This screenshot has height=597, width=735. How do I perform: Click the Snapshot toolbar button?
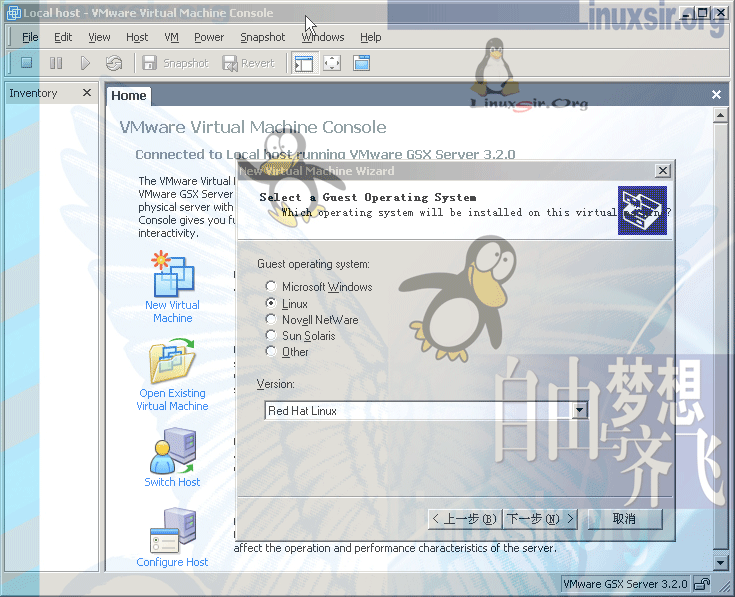(x=175, y=63)
